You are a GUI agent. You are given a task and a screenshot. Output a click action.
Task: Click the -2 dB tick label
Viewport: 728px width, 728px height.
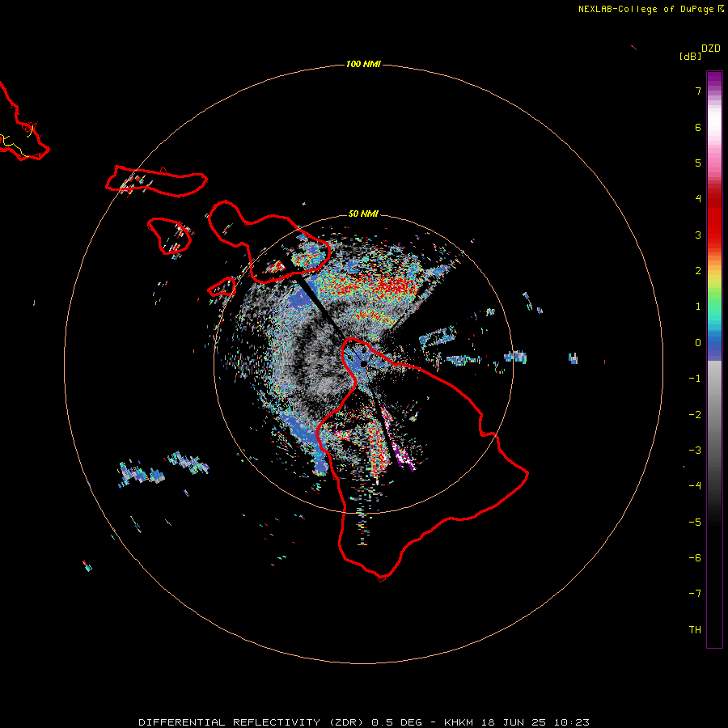pos(695,415)
